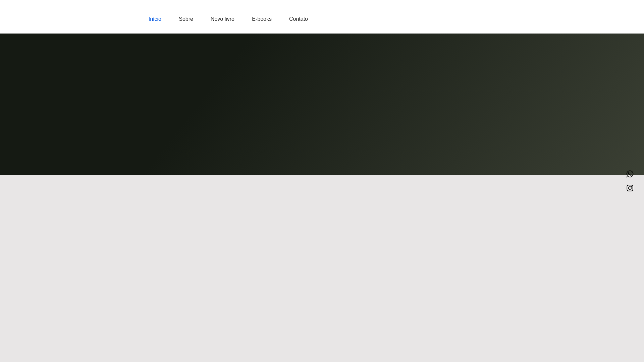The height and width of the screenshot is (362, 644).
Task: Go to the Sobre page
Action: (x=186, y=19)
